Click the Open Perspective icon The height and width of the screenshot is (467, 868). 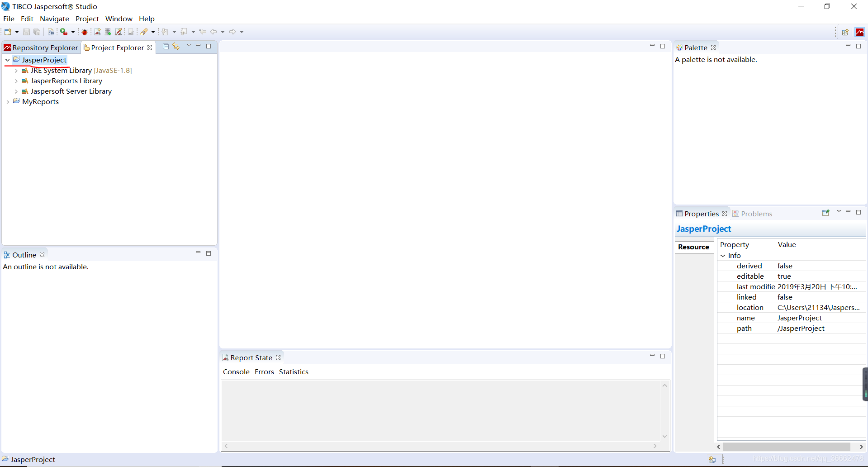[845, 32]
